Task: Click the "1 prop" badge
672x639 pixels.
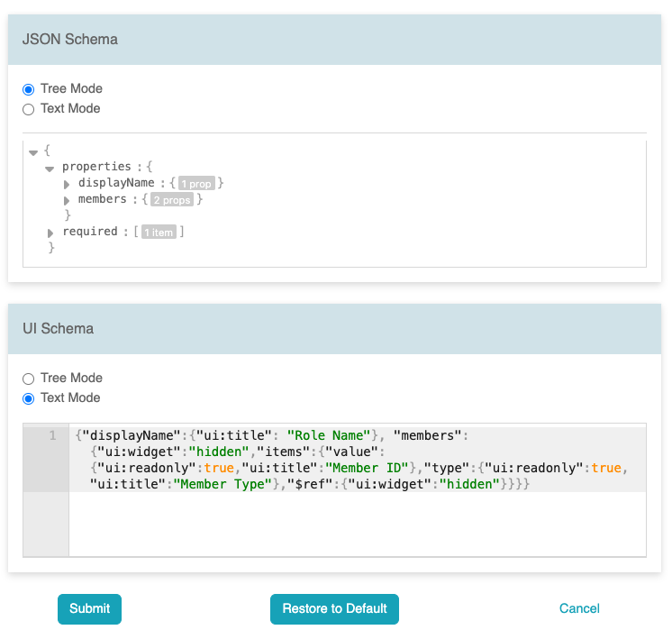Action: pos(196,184)
